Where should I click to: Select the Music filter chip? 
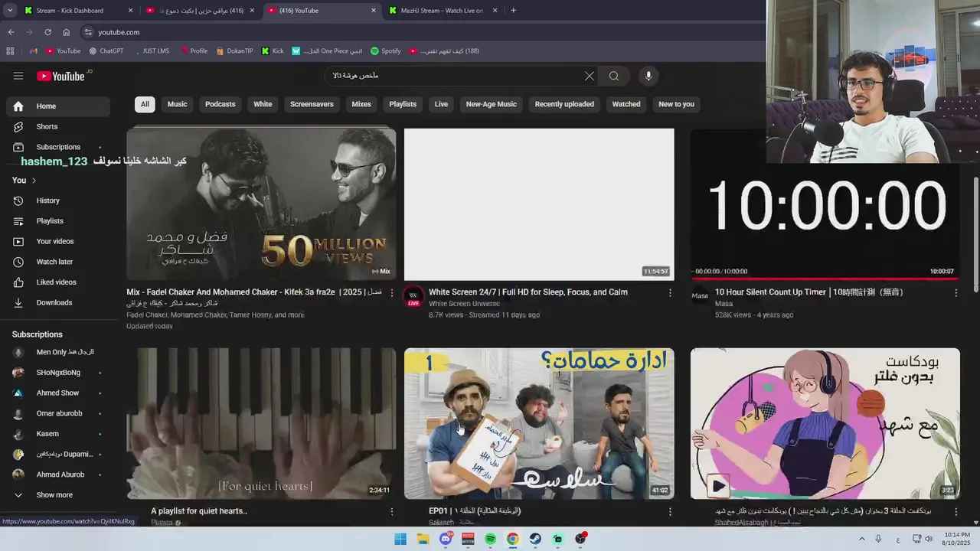click(177, 104)
